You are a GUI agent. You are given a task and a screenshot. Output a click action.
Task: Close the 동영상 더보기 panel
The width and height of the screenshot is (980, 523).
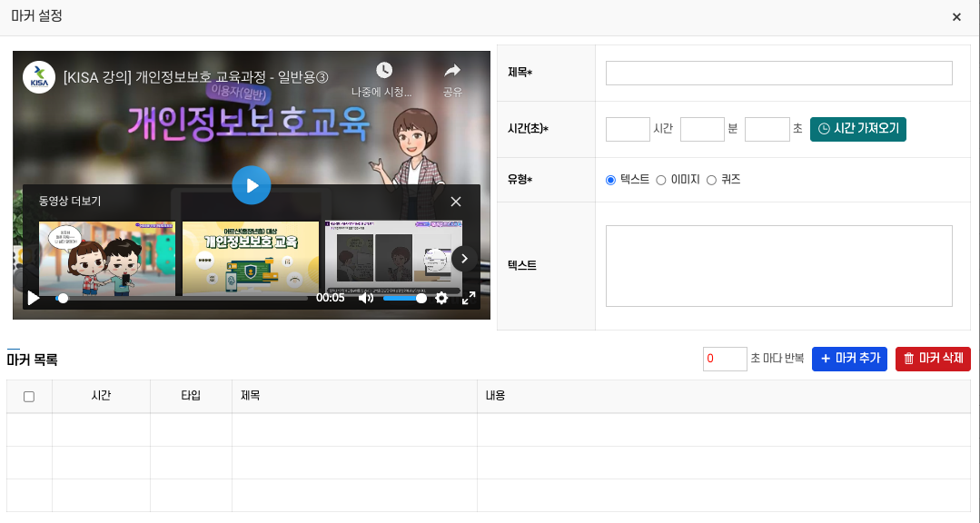pos(456,202)
